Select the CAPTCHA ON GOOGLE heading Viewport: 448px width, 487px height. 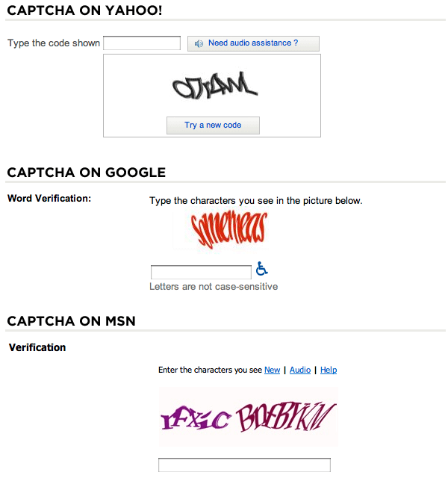click(87, 173)
